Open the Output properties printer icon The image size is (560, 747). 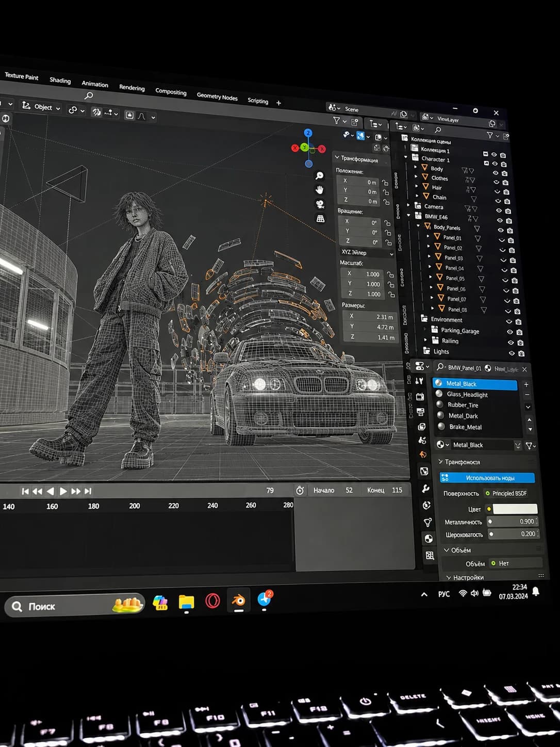pyautogui.click(x=421, y=412)
